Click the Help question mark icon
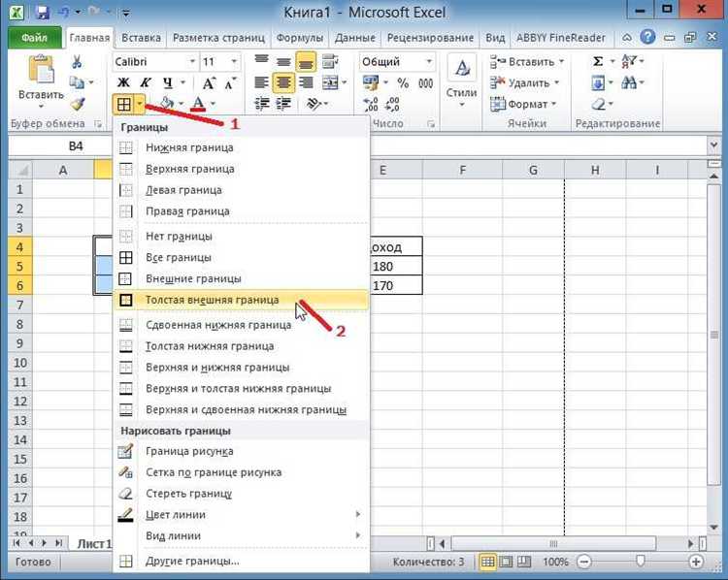Screen dimensions: 728x580 point(647,37)
